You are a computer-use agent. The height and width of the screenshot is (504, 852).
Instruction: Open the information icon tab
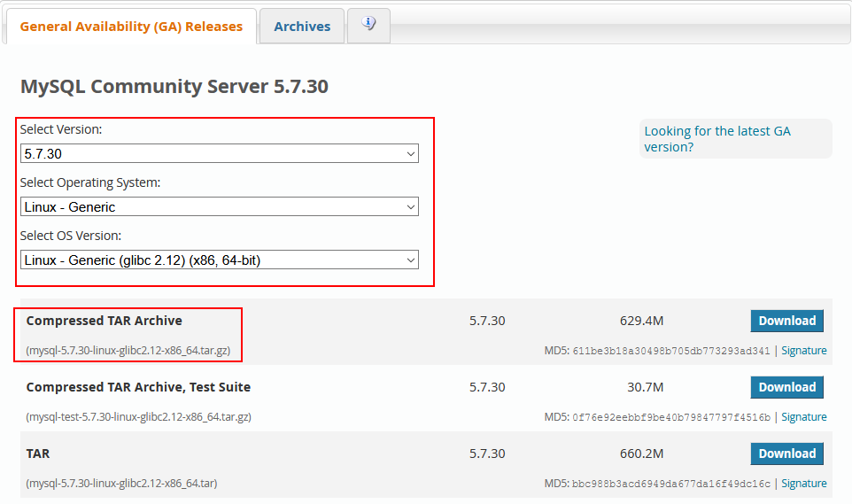click(x=368, y=25)
